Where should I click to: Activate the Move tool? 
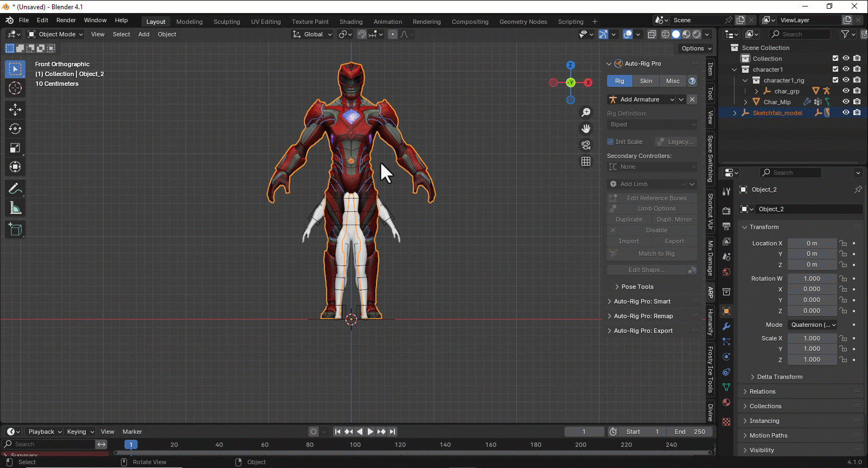point(15,110)
